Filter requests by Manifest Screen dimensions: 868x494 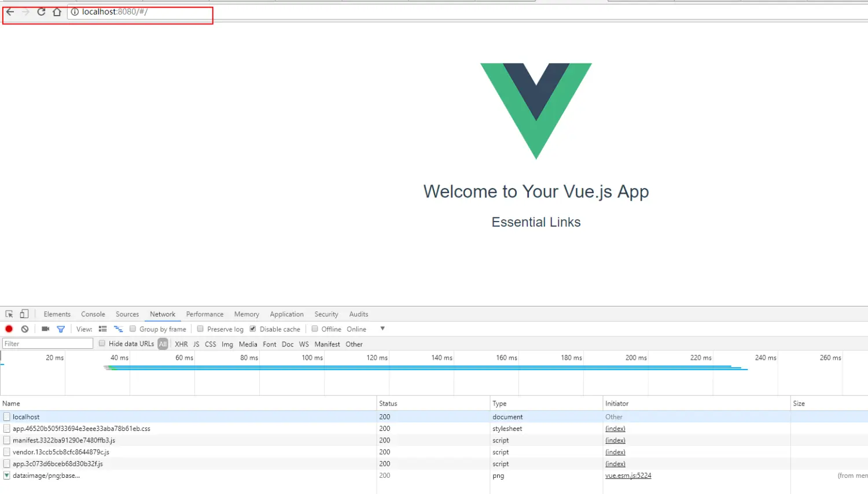328,344
